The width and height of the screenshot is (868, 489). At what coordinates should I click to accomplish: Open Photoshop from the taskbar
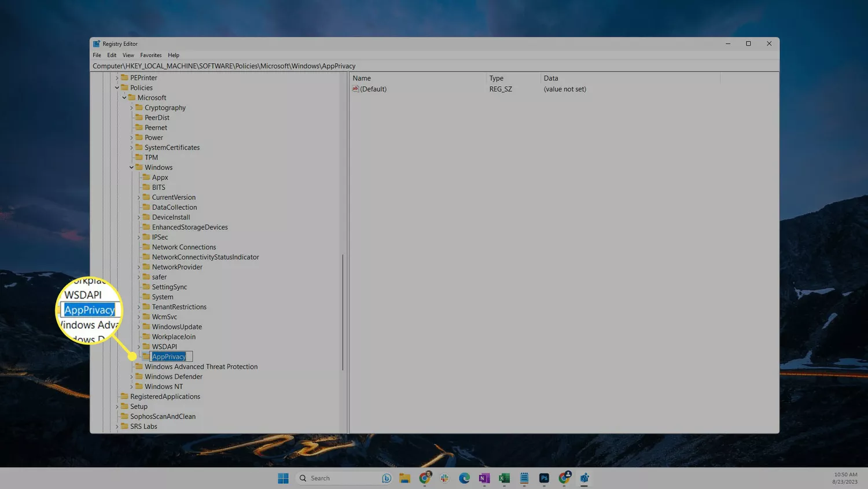tap(544, 478)
